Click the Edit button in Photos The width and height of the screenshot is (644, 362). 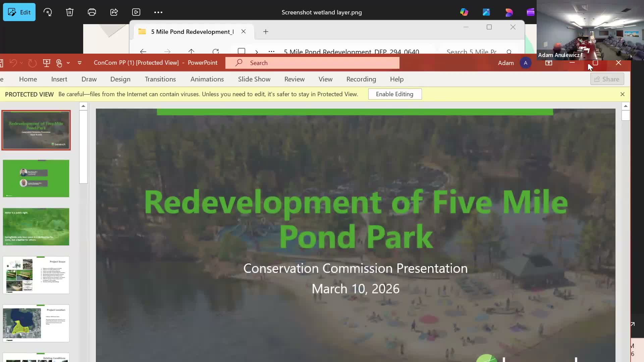coord(19,12)
